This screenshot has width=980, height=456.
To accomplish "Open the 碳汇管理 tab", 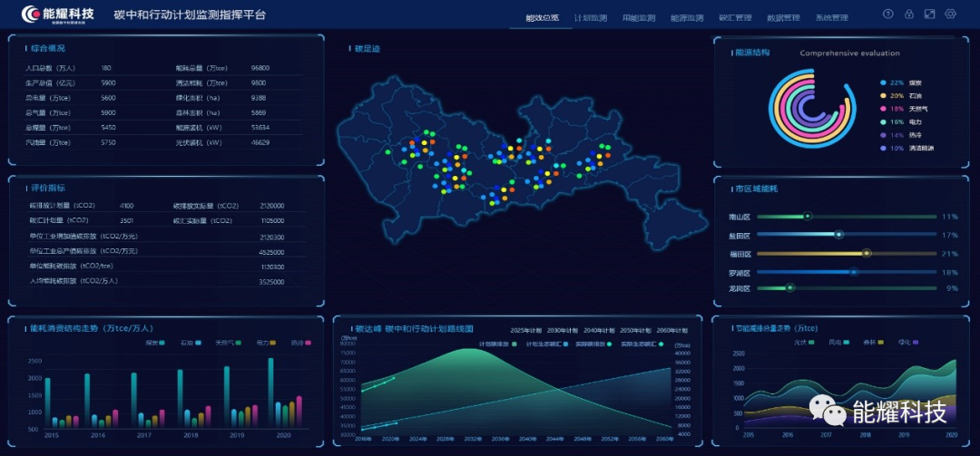I will pyautogui.click(x=734, y=18).
